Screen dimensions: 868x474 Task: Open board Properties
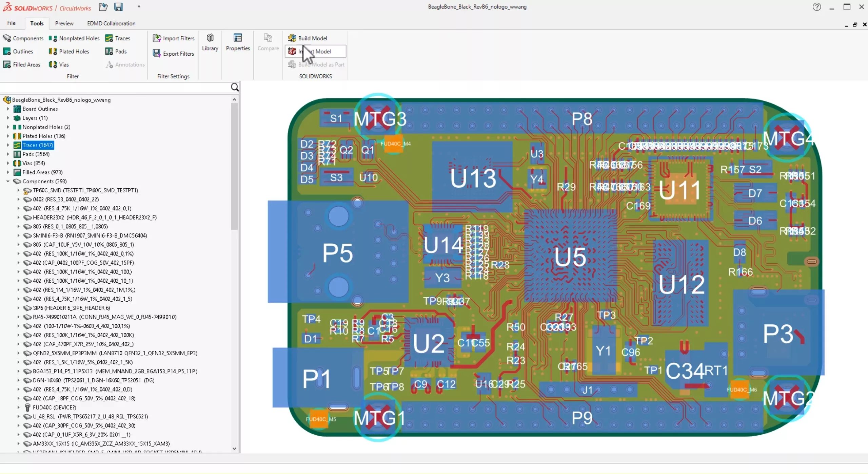click(238, 42)
